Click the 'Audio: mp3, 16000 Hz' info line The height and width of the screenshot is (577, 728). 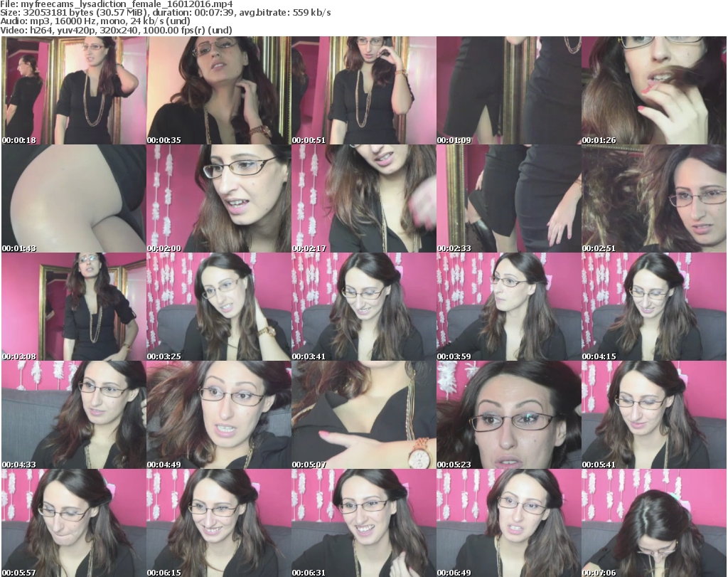[x=95, y=21]
